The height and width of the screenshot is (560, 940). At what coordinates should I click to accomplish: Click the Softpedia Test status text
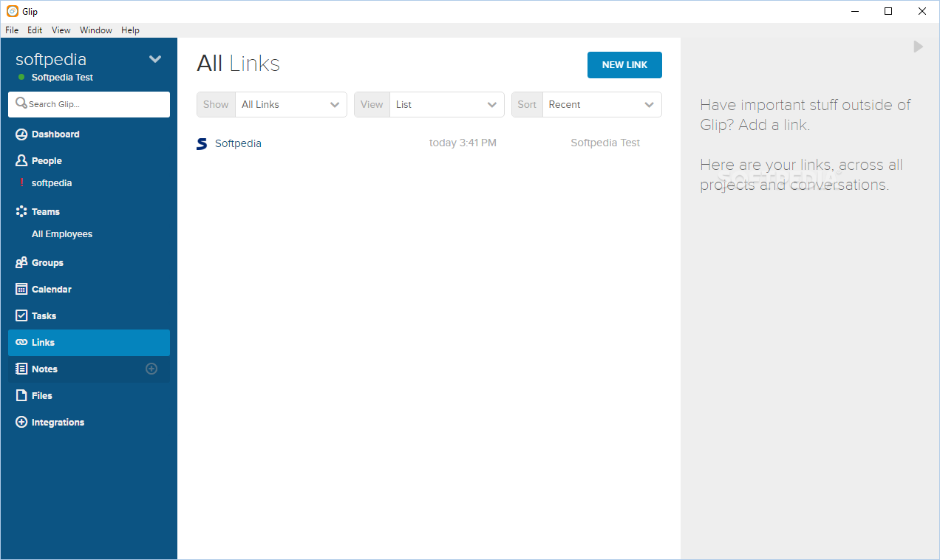click(62, 78)
